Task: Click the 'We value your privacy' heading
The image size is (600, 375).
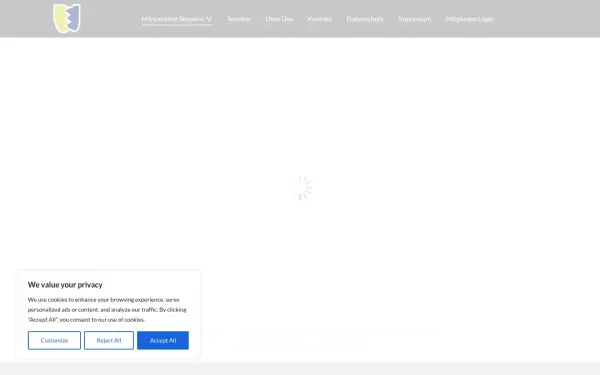Action: coord(65,285)
